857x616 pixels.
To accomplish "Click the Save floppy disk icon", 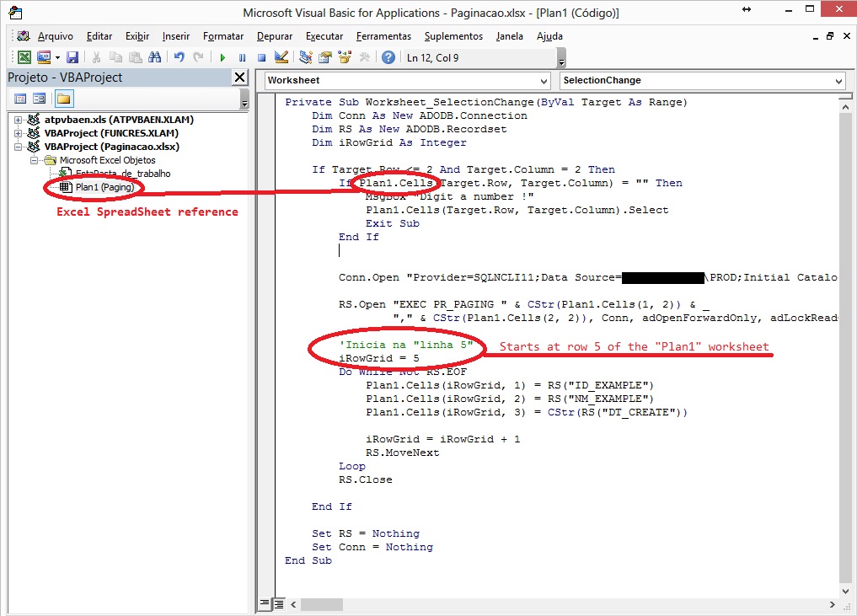I will click(x=72, y=57).
